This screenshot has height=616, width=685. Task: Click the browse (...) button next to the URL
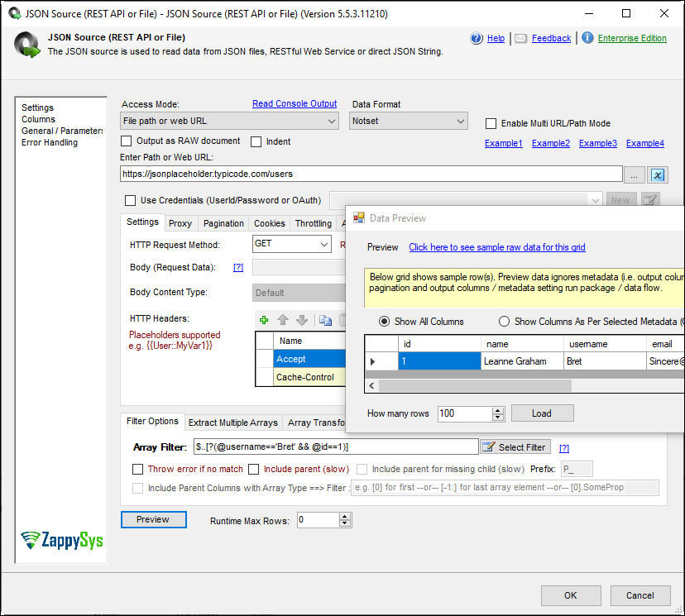coord(634,175)
